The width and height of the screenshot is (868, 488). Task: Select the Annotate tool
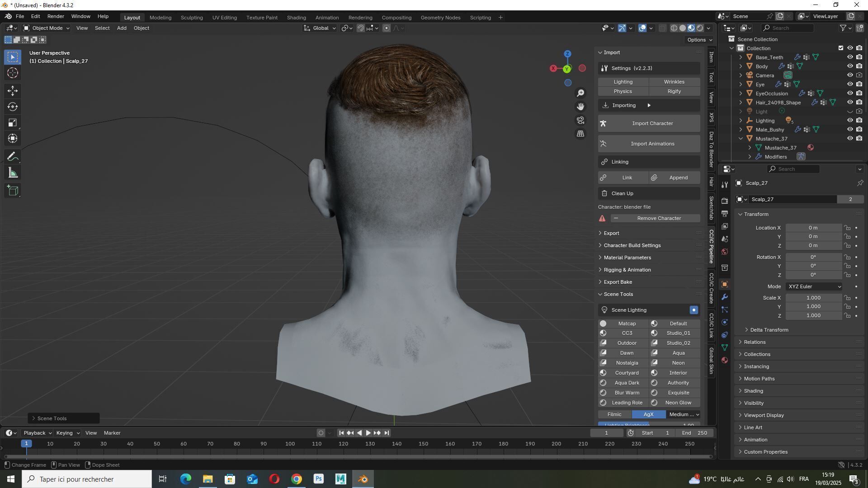pos(13,157)
